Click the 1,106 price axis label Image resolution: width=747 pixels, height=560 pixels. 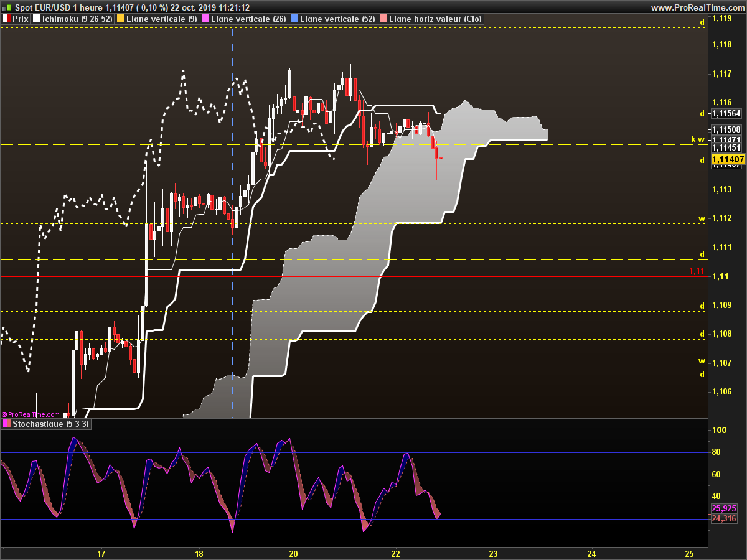[722, 392]
